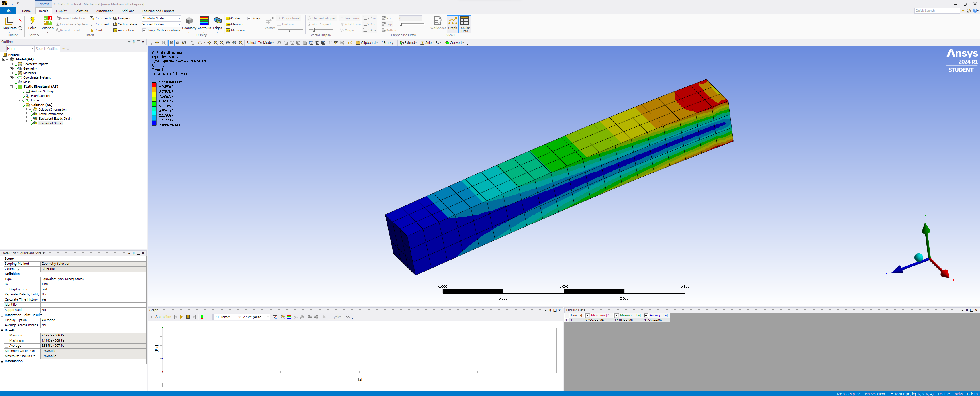Stop the result animation
Image resolution: width=980 pixels, height=396 pixels.
coord(188,317)
